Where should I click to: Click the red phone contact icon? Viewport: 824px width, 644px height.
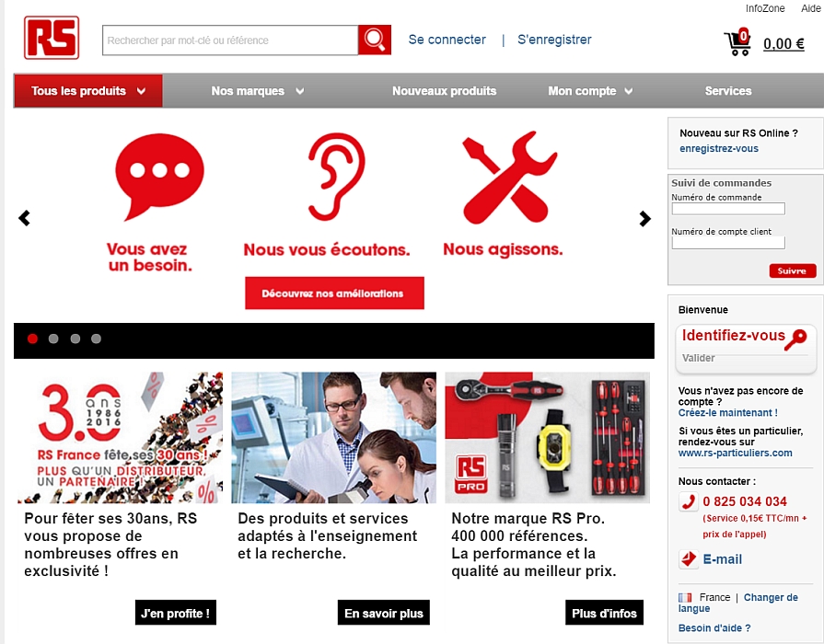tap(688, 501)
